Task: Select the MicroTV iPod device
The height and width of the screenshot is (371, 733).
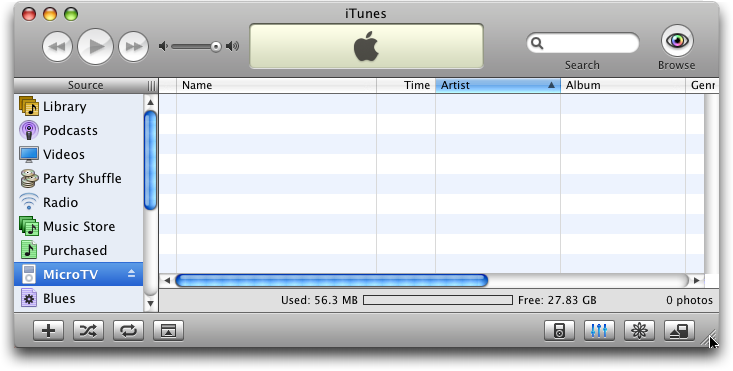Action: pyautogui.click(x=79, y=274)
